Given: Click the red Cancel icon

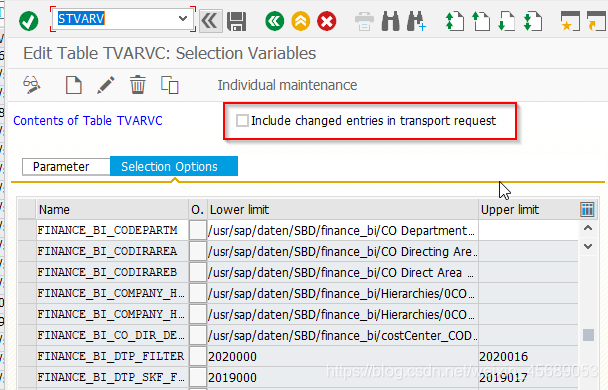Looking at the screenshot, I should 327,21.
